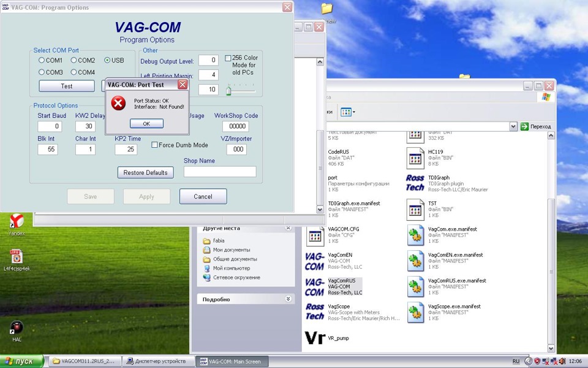Screen dimensions: 588x368
Task: Select the VAGCOM.CFG file icon
Action: (315, 236)
